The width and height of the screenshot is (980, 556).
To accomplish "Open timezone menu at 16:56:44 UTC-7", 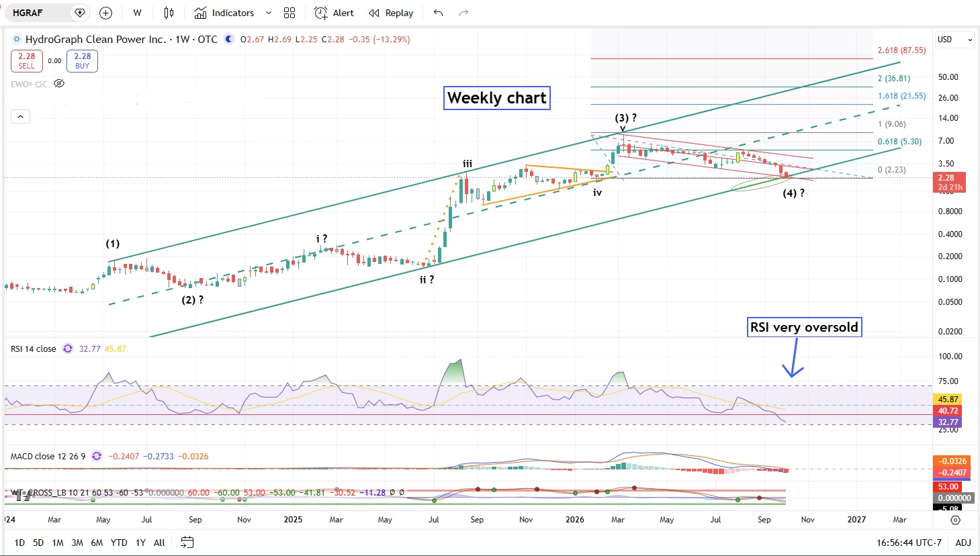I will [x=909, y=543].
